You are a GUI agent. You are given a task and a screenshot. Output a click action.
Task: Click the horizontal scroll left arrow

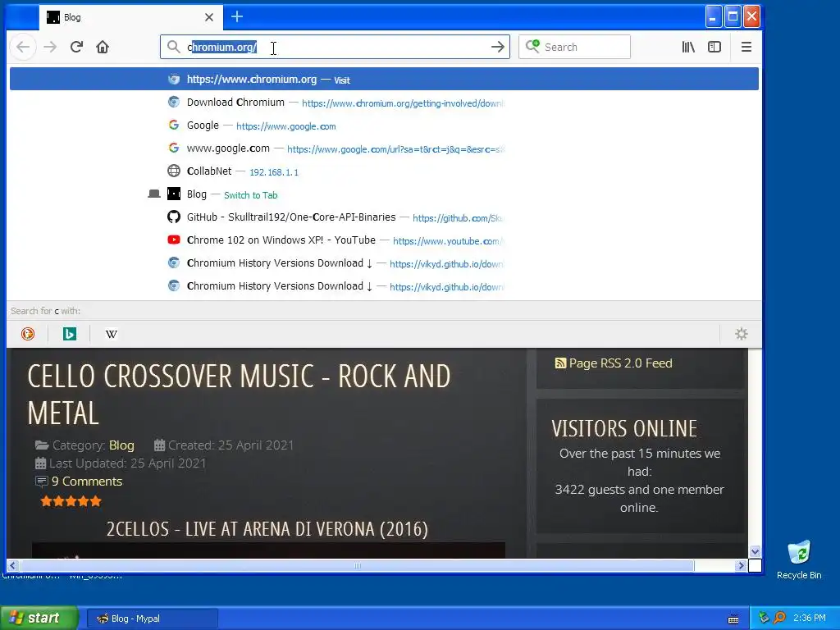13,566
